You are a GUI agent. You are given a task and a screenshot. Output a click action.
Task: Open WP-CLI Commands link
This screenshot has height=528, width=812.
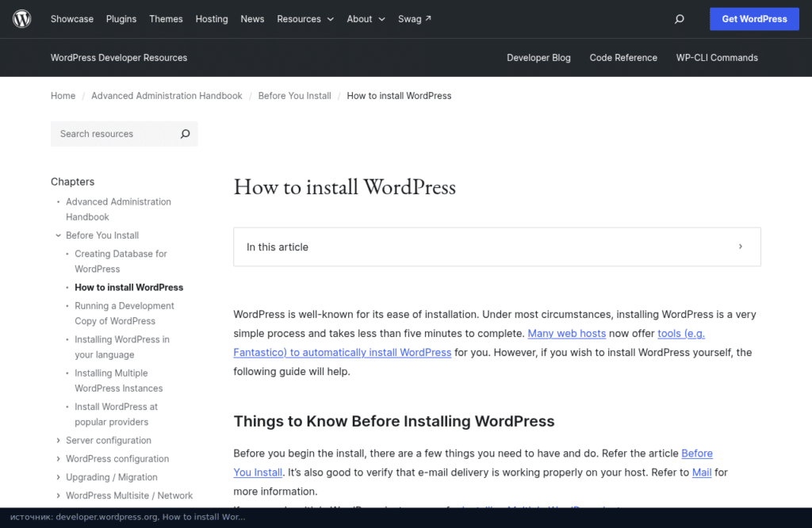(717, 58)
